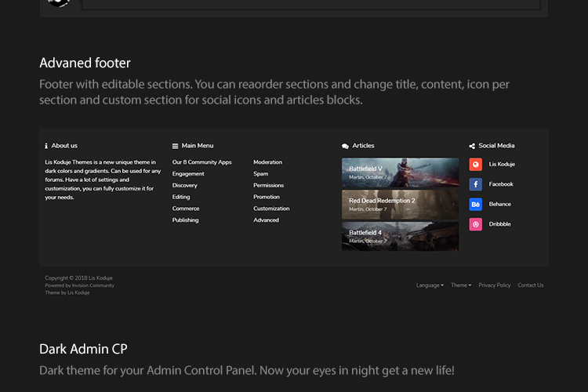Click the Articles speech bubble icon
This screenshot has width=588, height=392.
346,146
